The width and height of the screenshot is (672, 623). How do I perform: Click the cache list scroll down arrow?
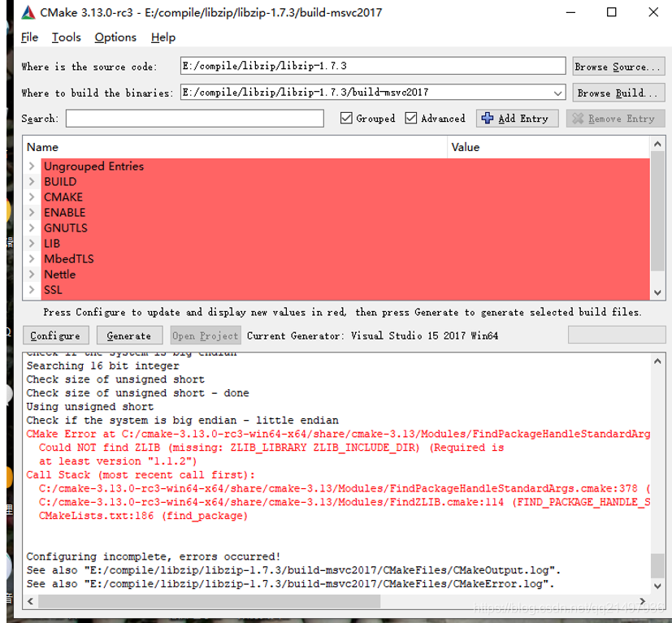pyautogui.click(x=657, y=292)
